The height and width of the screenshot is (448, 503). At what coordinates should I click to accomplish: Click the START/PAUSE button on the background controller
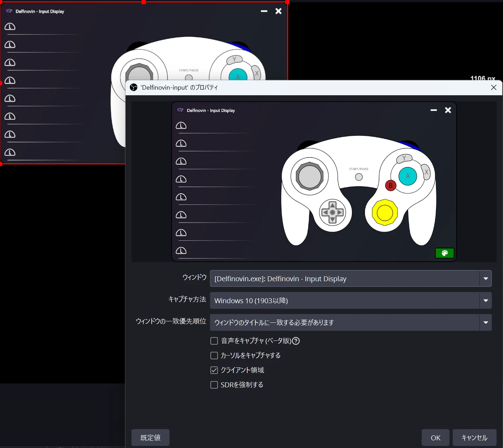coord(189,77)
